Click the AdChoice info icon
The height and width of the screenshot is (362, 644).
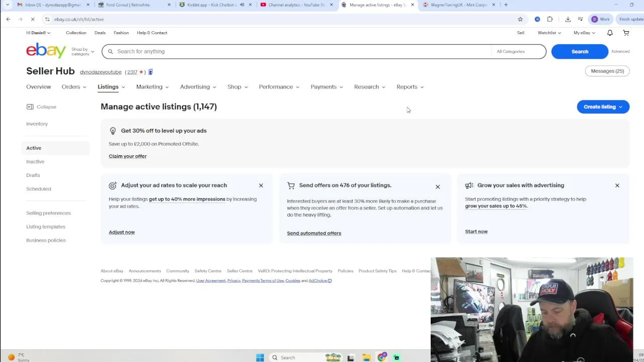point(330,281)
